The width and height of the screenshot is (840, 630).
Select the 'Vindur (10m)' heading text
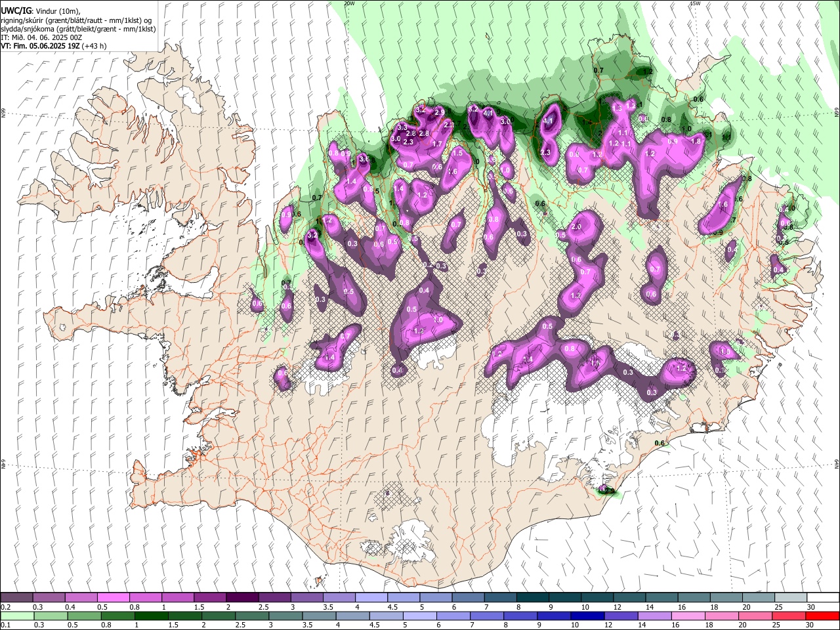56,11
